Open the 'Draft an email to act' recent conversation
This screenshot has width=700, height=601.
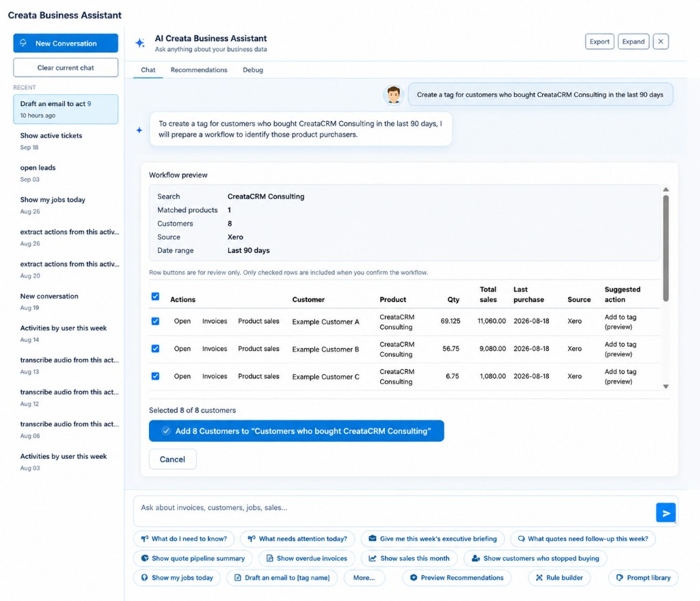[66, 109]
